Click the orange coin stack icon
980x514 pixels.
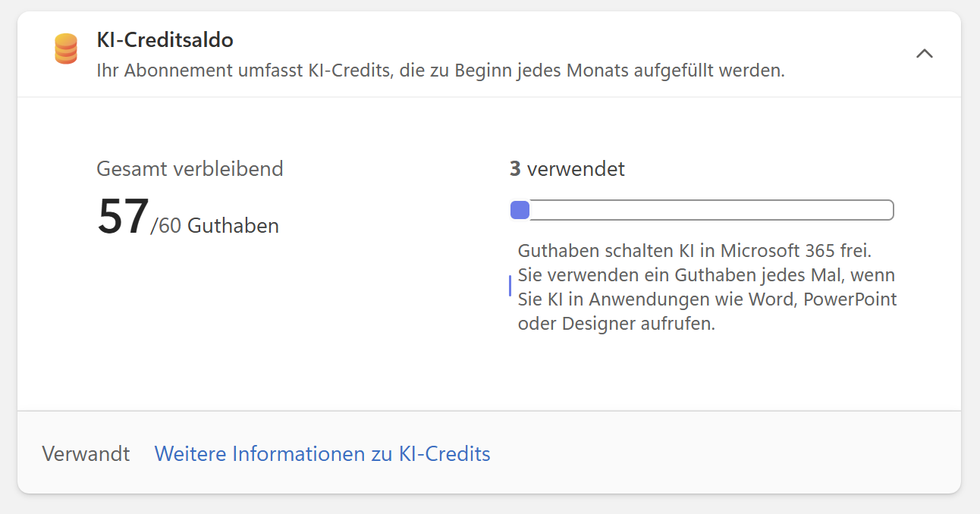pos(66,49)
